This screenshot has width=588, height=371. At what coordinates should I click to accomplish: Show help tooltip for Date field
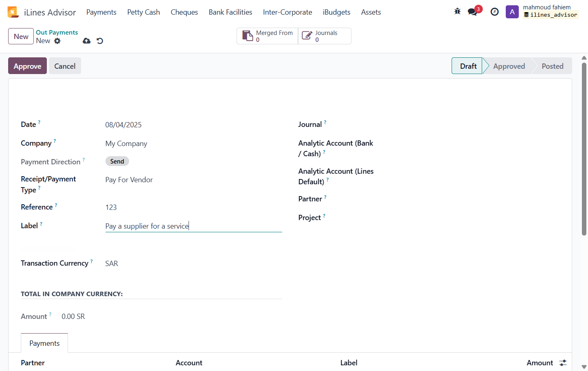[39, 122]
